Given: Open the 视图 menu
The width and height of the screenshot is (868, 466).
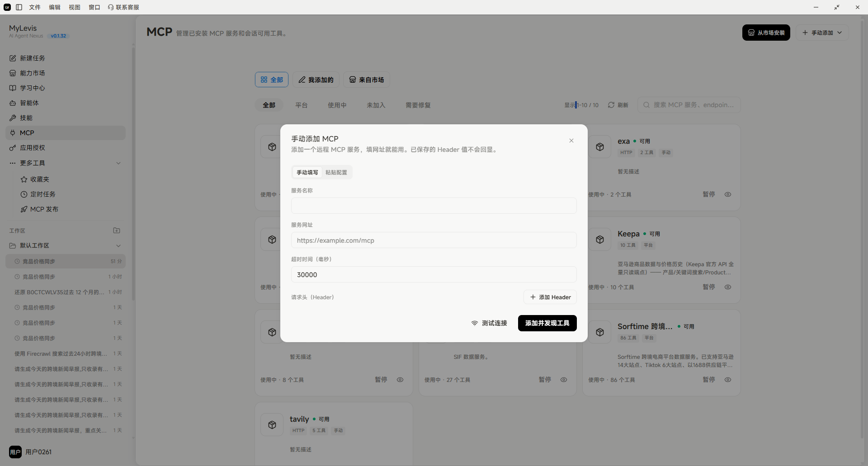Looking at the screenshot, I should click(75, 7).
